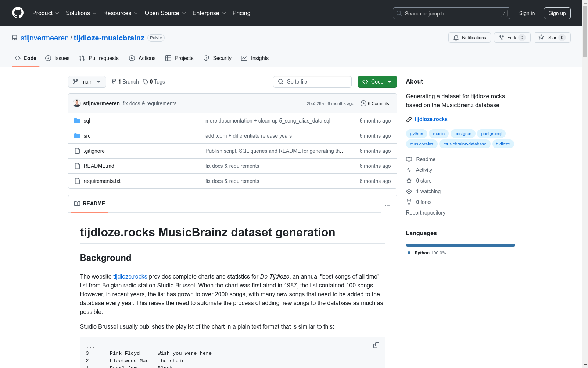Click the Python language color dot
Image resolution: width=588 pixels, height=368 pixels.
tap(409, 253)
